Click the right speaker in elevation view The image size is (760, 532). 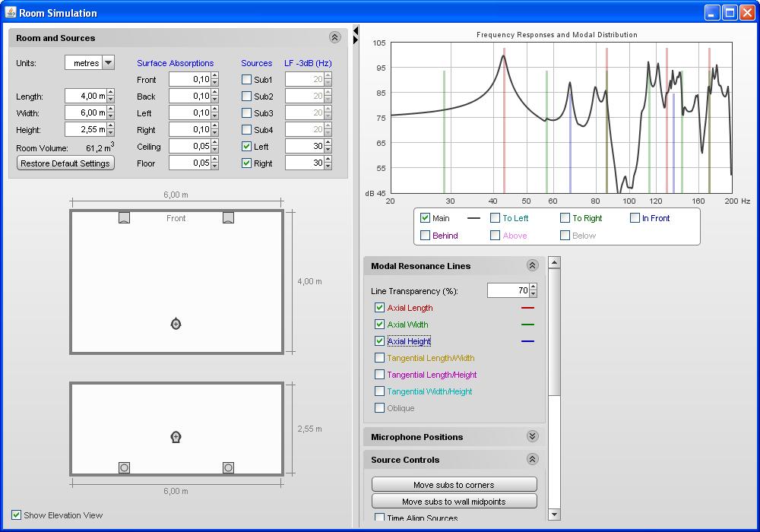click(x=228, y=467)
